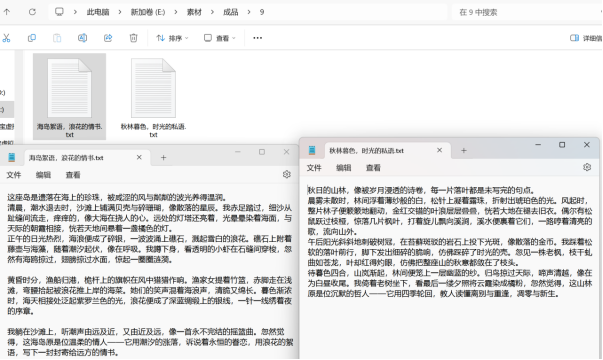Click the Notepad app icon in the 海岛絮语 window
Image resolution: width=603 pixels, height=360 pixels.
pos(12,157)
